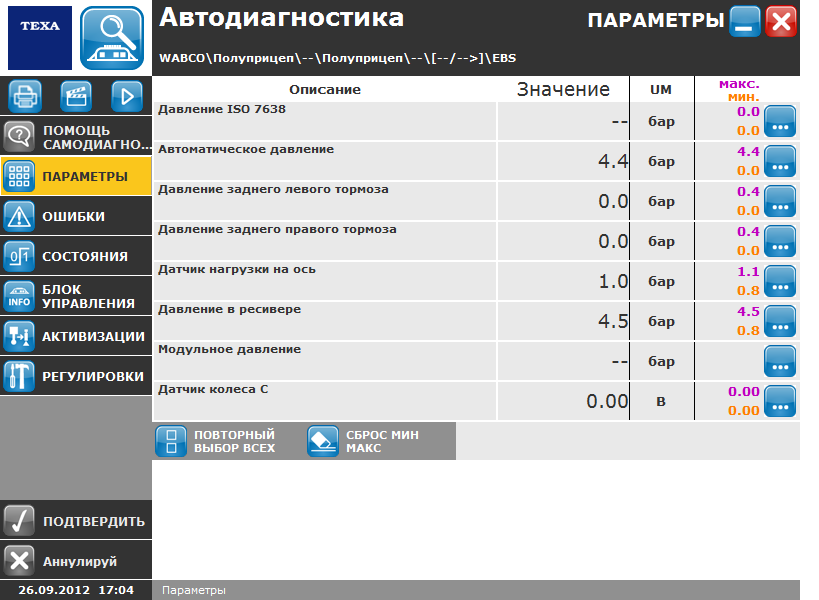The width and height of the screenshot is (819, 600).
Task: Click the 0.00 value of Датчик колеса C
Action: [x=607, y=401]
